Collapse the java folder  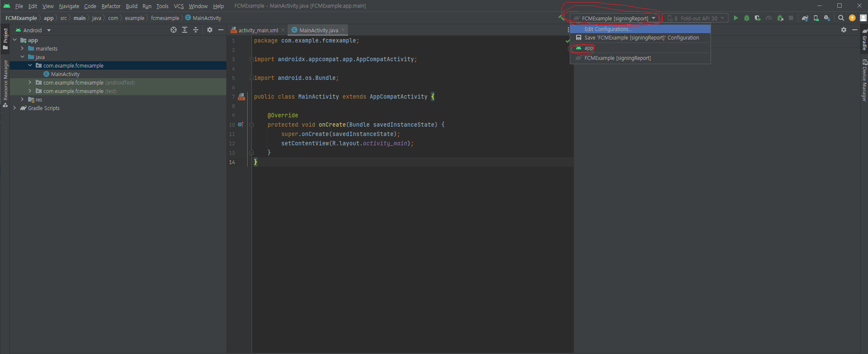click(x=23, y=57)
